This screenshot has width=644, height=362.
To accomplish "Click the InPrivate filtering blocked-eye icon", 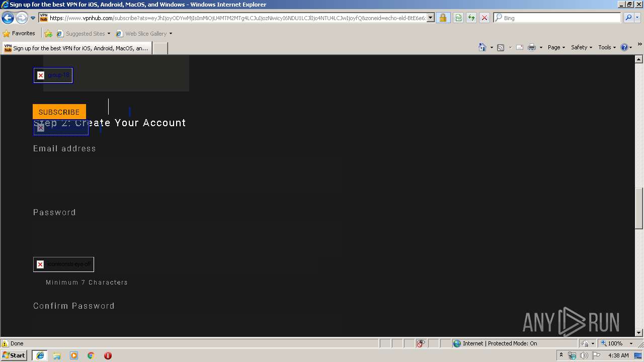I will [x=421, y=343].
